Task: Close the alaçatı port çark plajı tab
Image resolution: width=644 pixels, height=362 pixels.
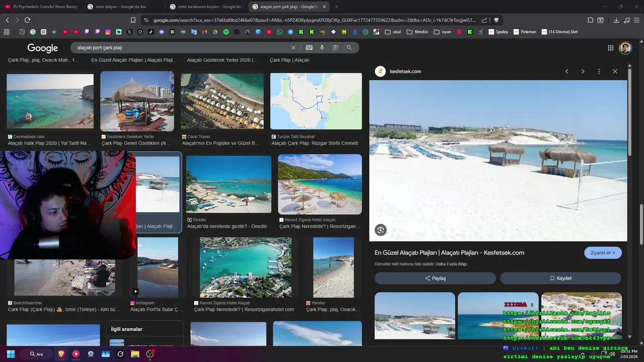Action: click(x=324, y=7)
